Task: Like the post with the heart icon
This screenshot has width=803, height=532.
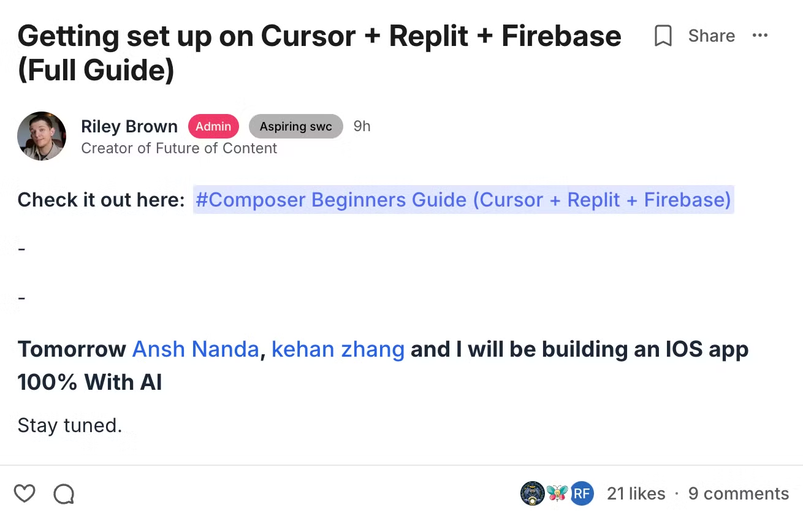Action: pos(25,493)
